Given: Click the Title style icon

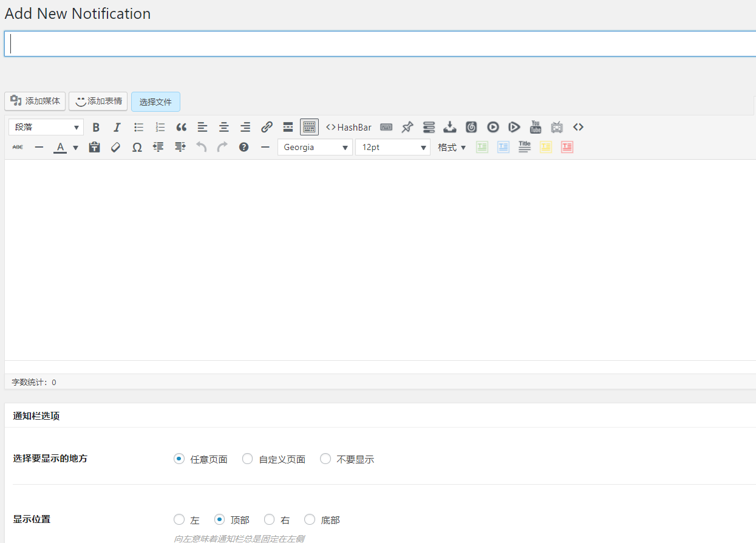Looking at the screenshot, I should (525, 147).
